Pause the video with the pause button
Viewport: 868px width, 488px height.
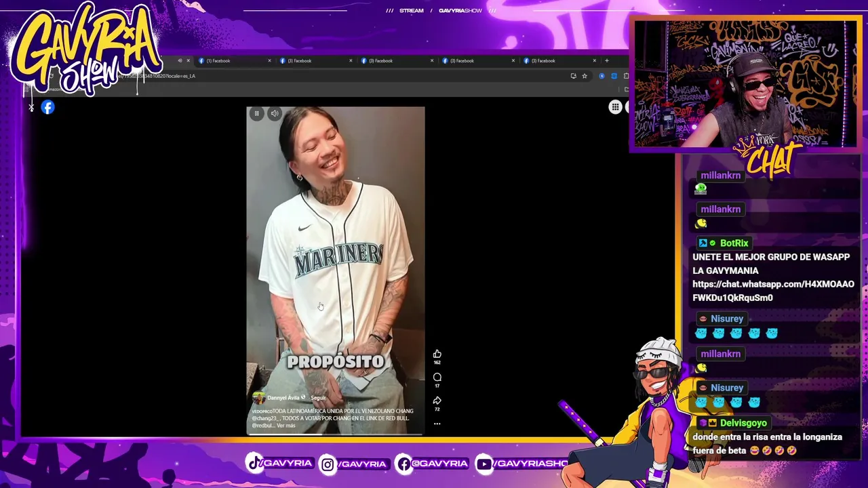(x=256, y=113)
